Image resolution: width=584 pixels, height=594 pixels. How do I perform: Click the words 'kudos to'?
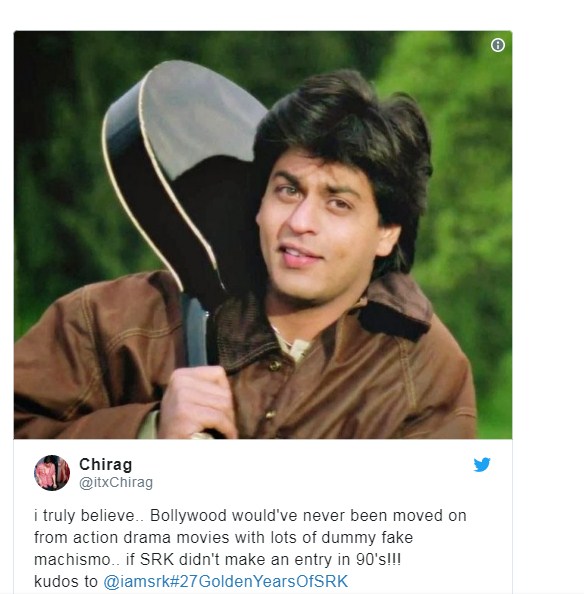66,581
